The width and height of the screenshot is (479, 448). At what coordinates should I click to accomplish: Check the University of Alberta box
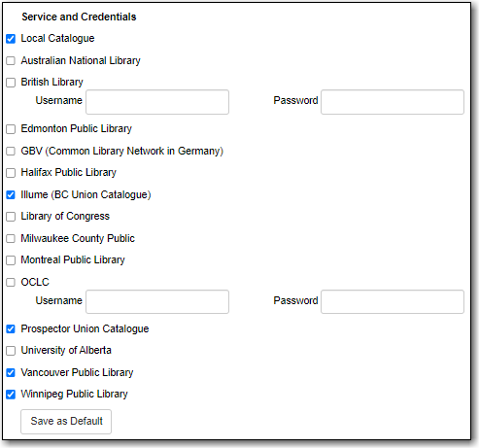pos(11,351)
